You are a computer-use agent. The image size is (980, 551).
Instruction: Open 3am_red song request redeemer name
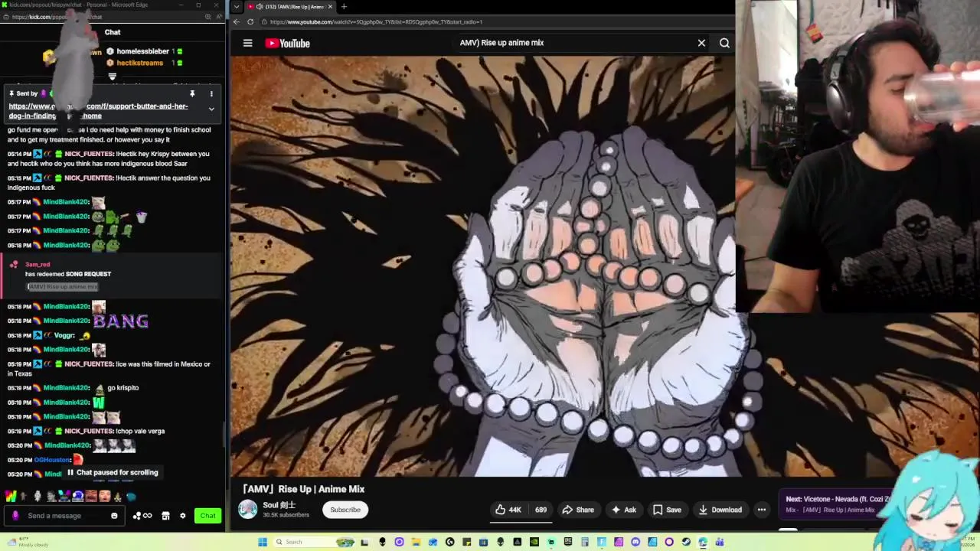[38, 264]
